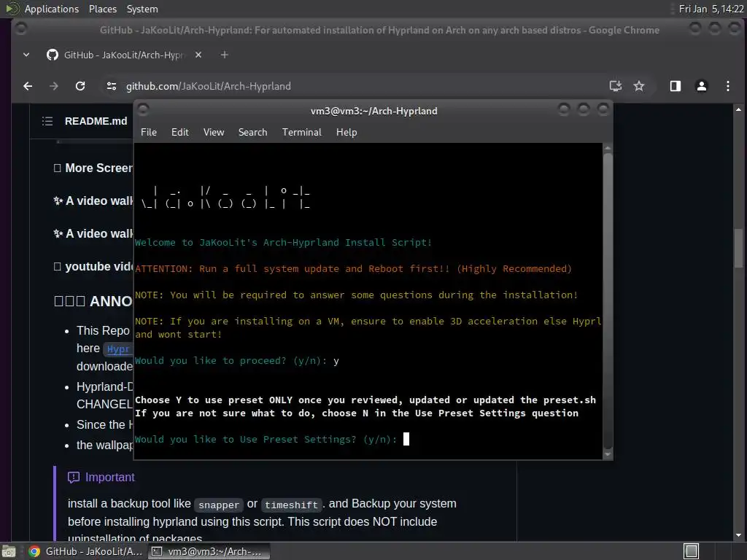This screenshot has width=747, height=560.
Task: Click 'Welcome to JaKooLit's Arch-Hyprland Install Script!' text
Action: tap(283, 242)
